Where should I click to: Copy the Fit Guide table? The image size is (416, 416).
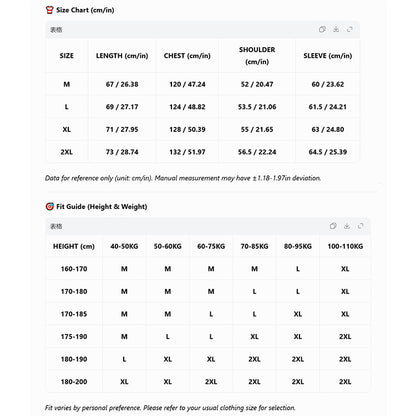coord(333,226)
